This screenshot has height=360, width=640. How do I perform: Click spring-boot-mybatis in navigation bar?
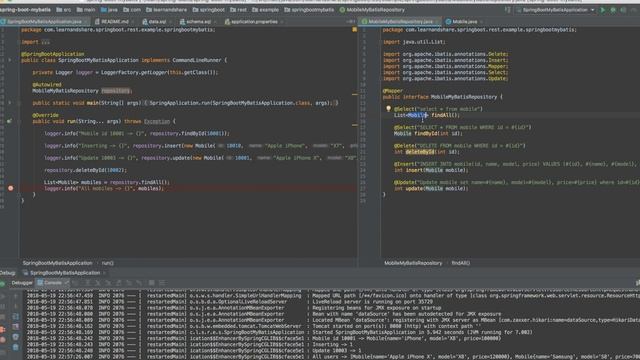point(25,10)
